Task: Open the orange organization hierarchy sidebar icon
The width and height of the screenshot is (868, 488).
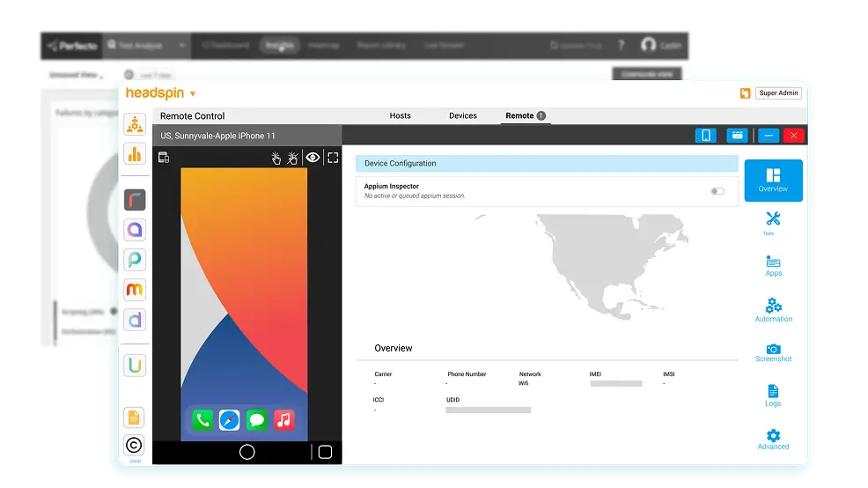Action: 135,124
